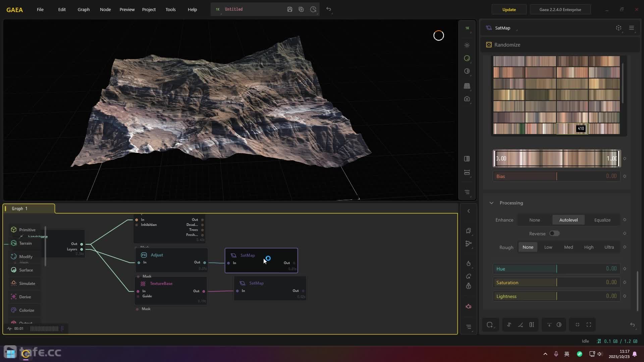Image resolution: width=644 pixels, height=362 pixels.
Task: Set Enhance to Equalize
Action: click(x=602, y=220)
